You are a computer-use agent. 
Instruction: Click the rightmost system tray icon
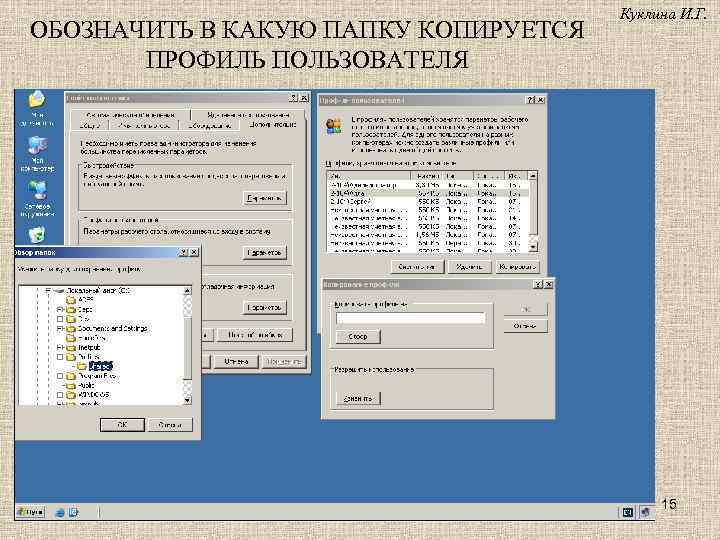646,512
